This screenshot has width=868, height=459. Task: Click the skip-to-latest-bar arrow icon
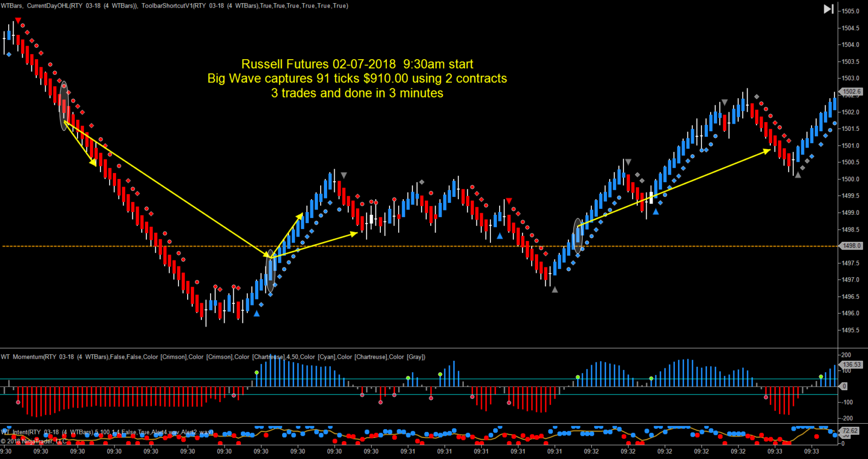coord(828,9)
